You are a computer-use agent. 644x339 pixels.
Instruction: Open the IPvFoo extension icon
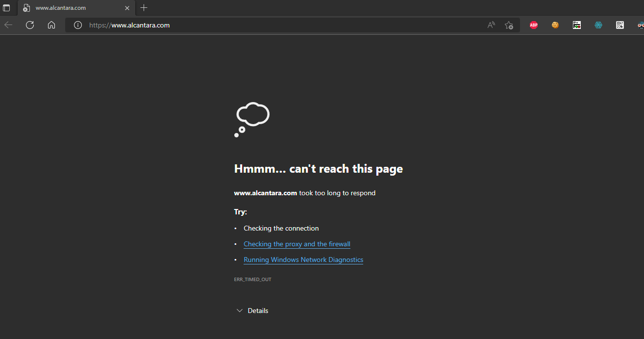[577, 25]
